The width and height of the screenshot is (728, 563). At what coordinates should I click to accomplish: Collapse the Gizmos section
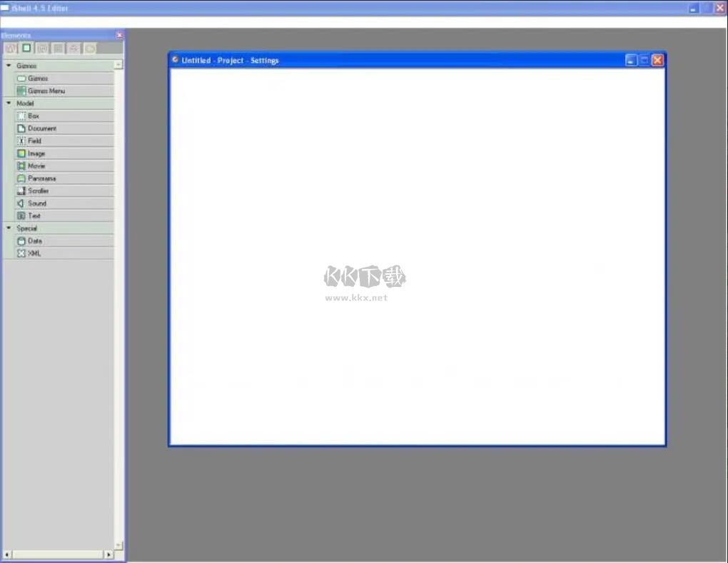click(x=8, y=65)
